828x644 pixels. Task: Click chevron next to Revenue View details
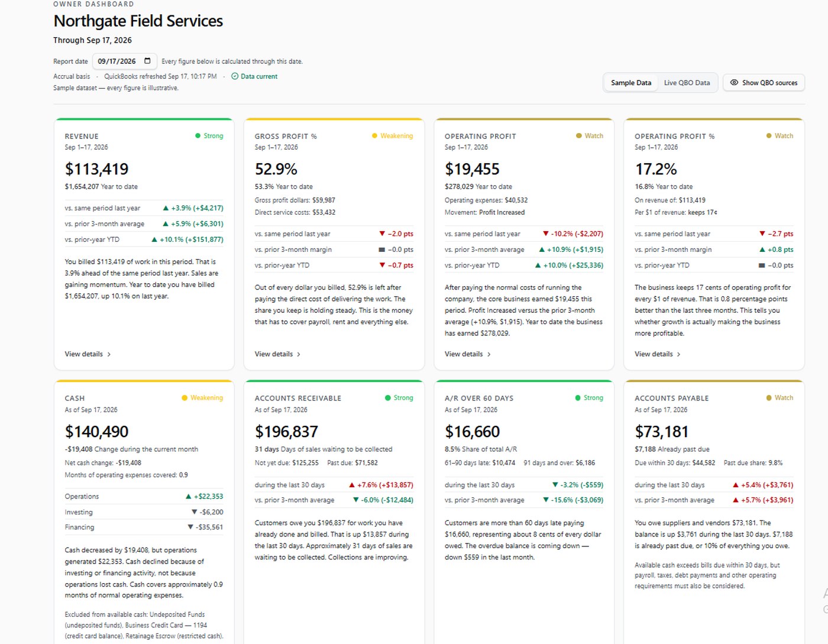[x=109, y=354]
